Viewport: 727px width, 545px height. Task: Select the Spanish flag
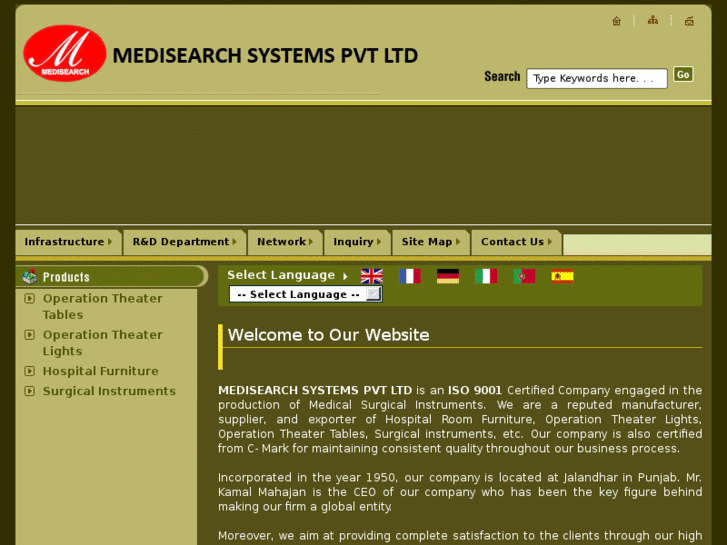(x=562, y=276)
